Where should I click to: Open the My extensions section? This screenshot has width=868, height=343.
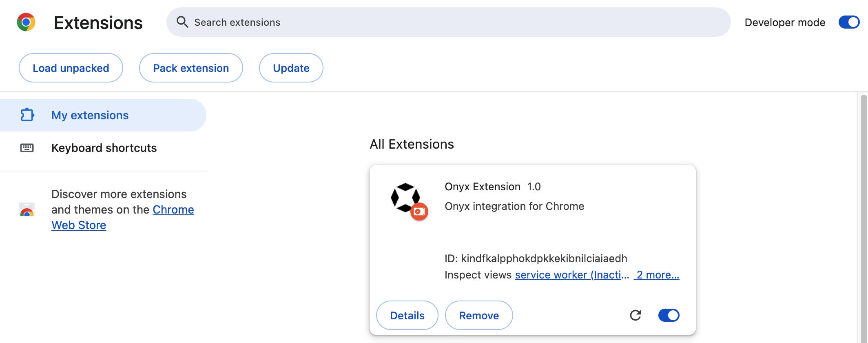pyautogui.click(x=103, y=115)
